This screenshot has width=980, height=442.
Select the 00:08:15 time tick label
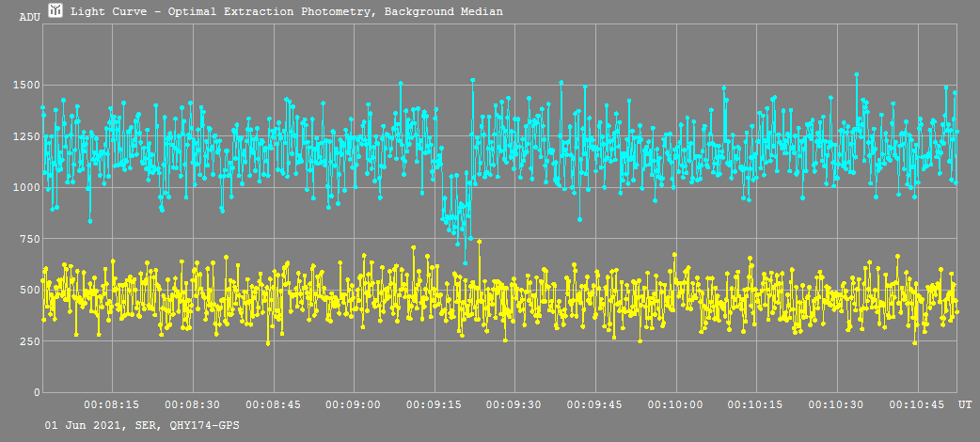click(x=112, y=404)
